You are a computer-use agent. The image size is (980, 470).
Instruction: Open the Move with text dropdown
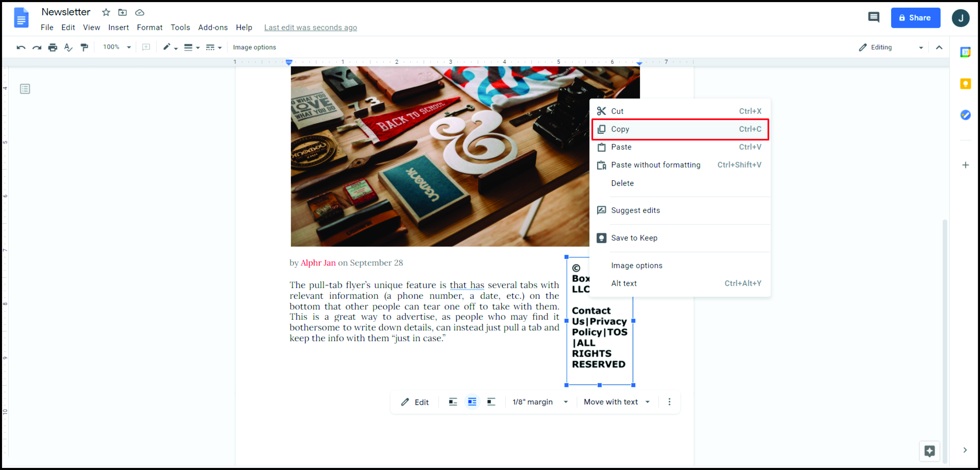616,402
